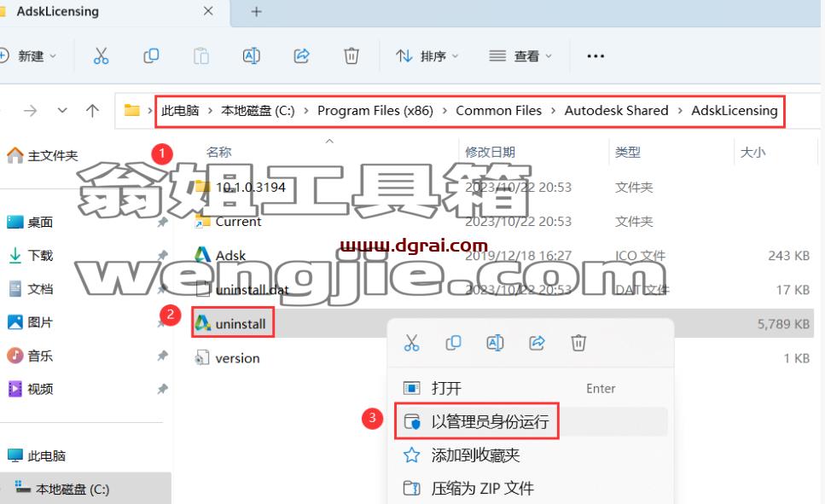Click the context menu Share icon
Screen dimensions: 825x504
[537, 343]
